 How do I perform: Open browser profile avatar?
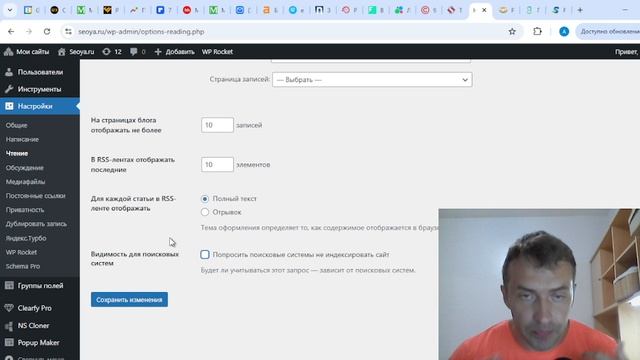564,31
